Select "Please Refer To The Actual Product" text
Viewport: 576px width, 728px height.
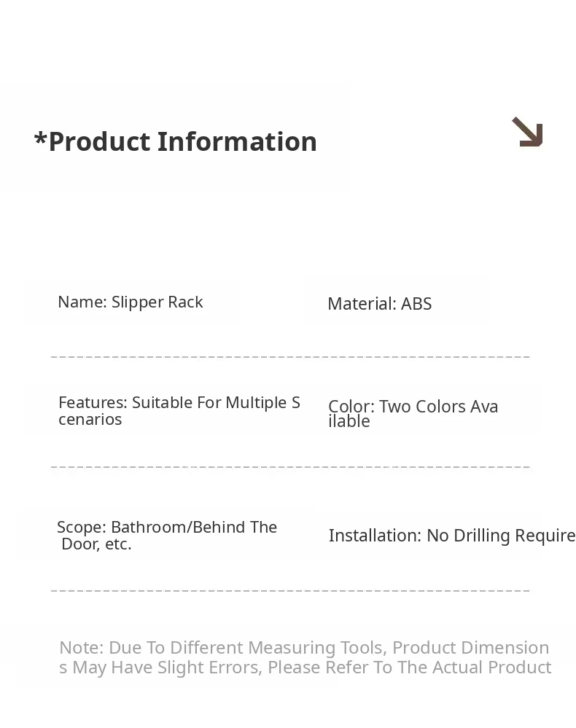[410, 668]
